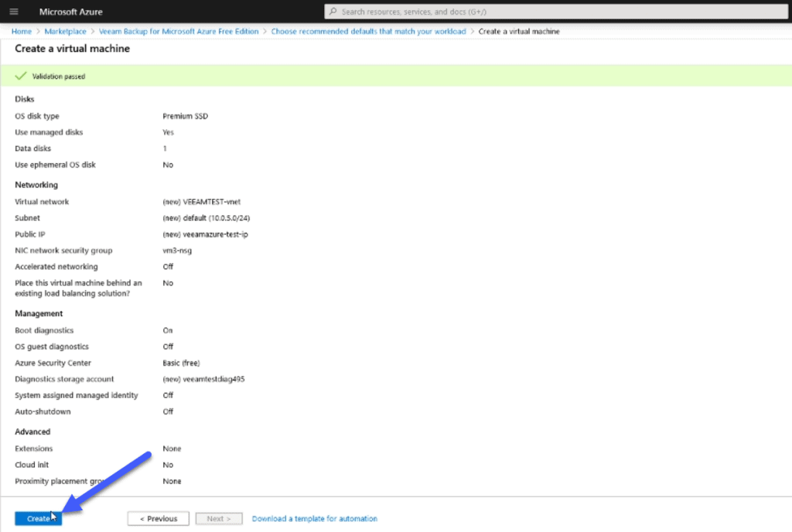The width and height of the screenshot is (792, 532).
Task: Click the Create button
Action: coord(39,518)
